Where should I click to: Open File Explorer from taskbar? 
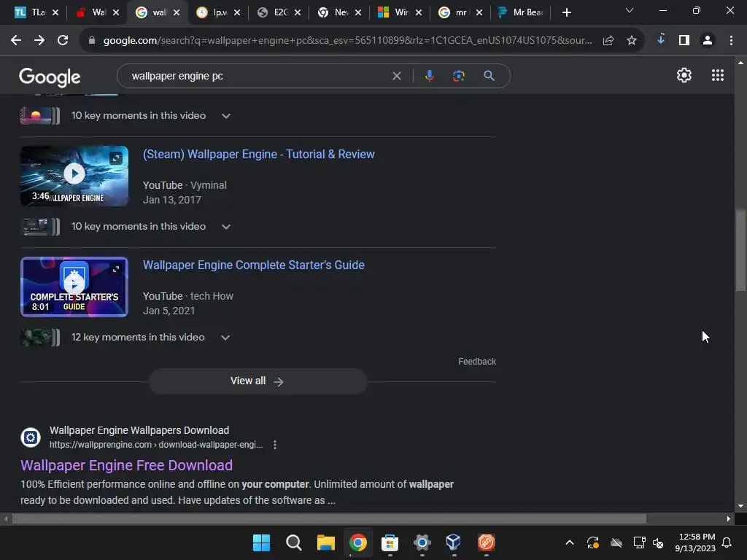[x=326, y=542]
